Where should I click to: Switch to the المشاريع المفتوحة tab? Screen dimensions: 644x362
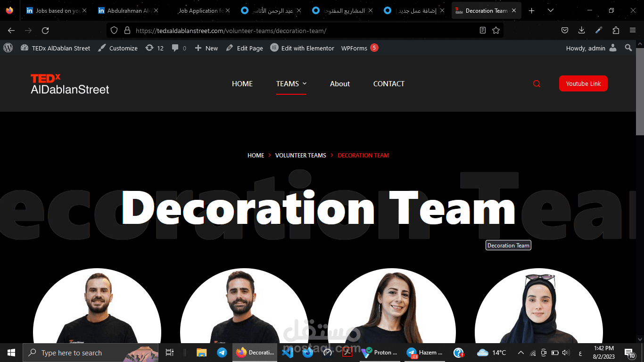(343, 10)
